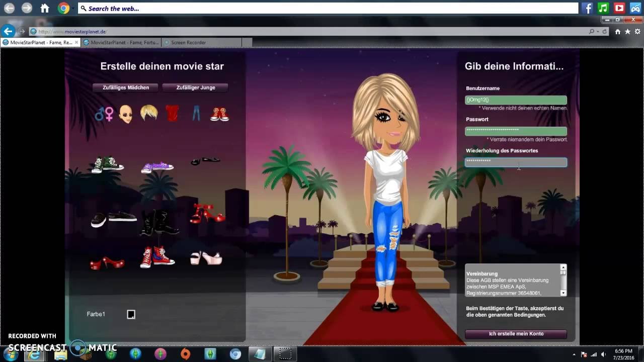Open the blue game controller shortcut
The height and width of the screenshot is (362, 644).
[x=635, y=8]
